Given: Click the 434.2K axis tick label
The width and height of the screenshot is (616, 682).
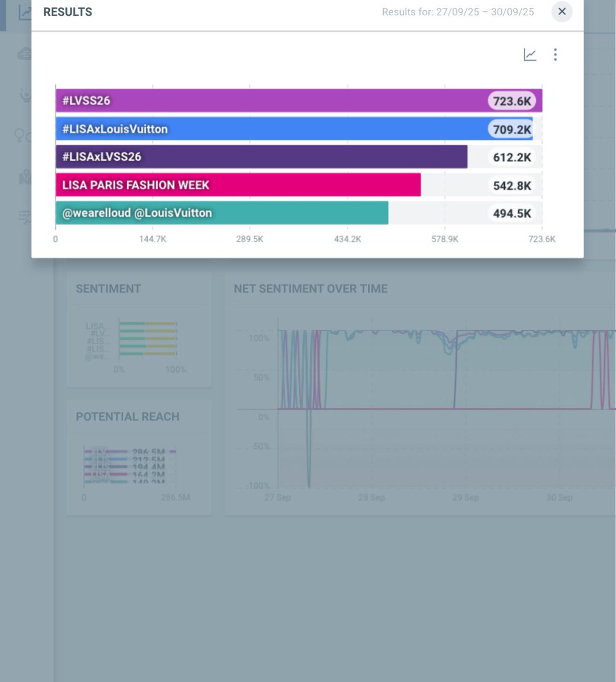Looking at the screenshot, I should coord(347,239).
